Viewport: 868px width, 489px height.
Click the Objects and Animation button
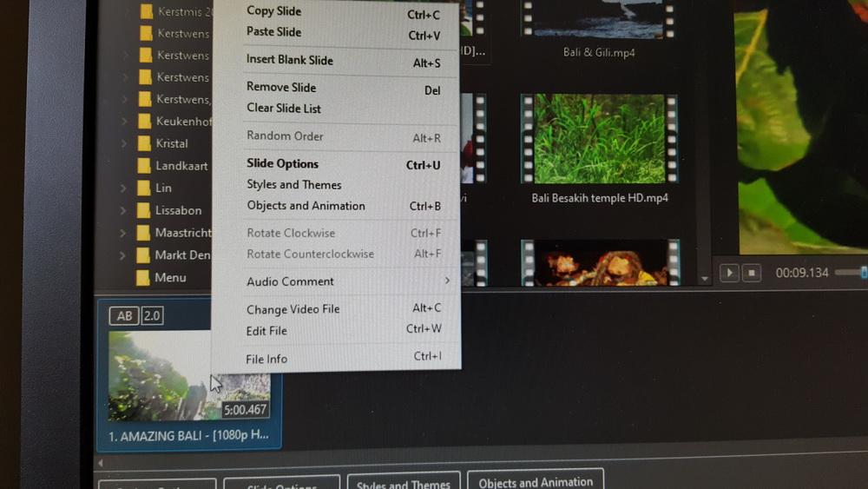pos(536,481)
